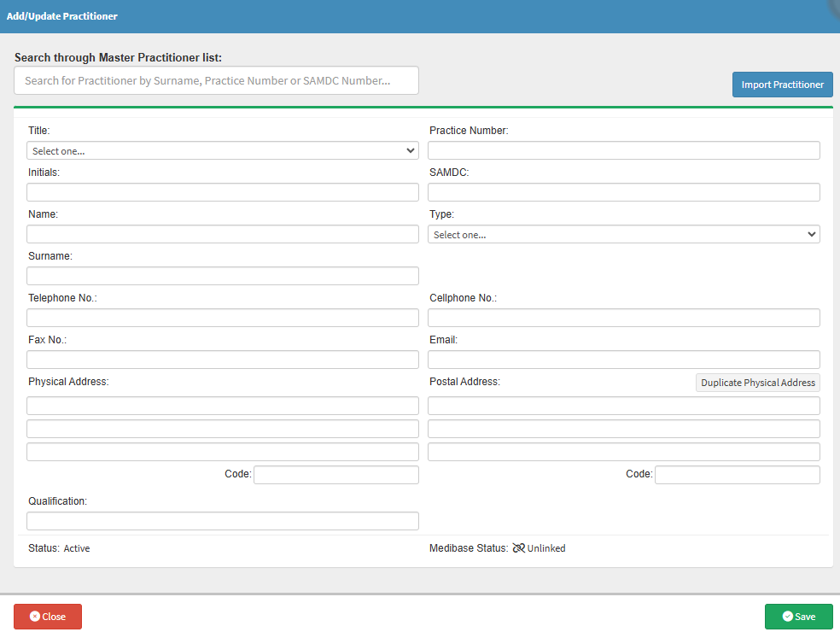This screenshot has height=632, width=840.
Task: Click into the Practice Number field
Action: click(x=623, y=151)
